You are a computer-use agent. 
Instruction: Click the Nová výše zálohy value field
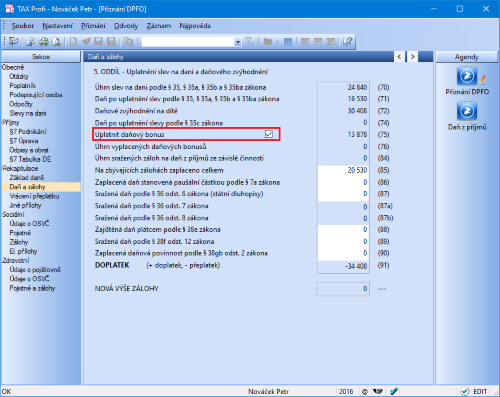pos(343,289)
